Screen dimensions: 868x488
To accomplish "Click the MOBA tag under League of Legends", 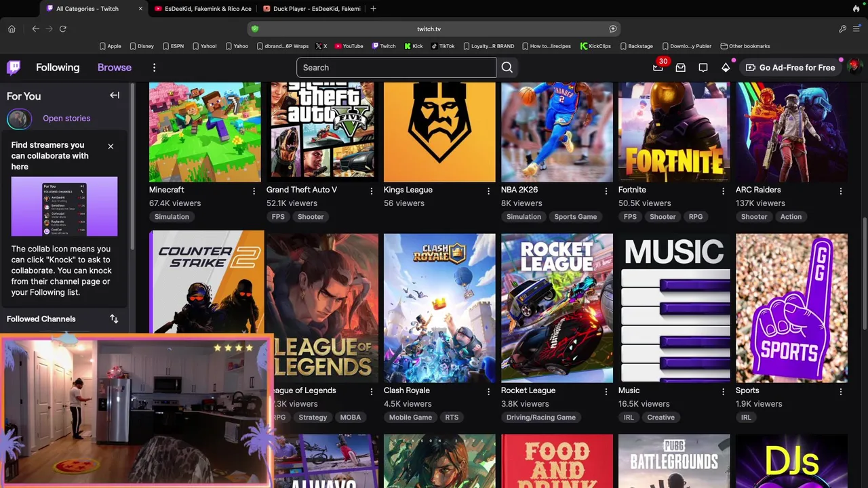I will tap(351, 418).
